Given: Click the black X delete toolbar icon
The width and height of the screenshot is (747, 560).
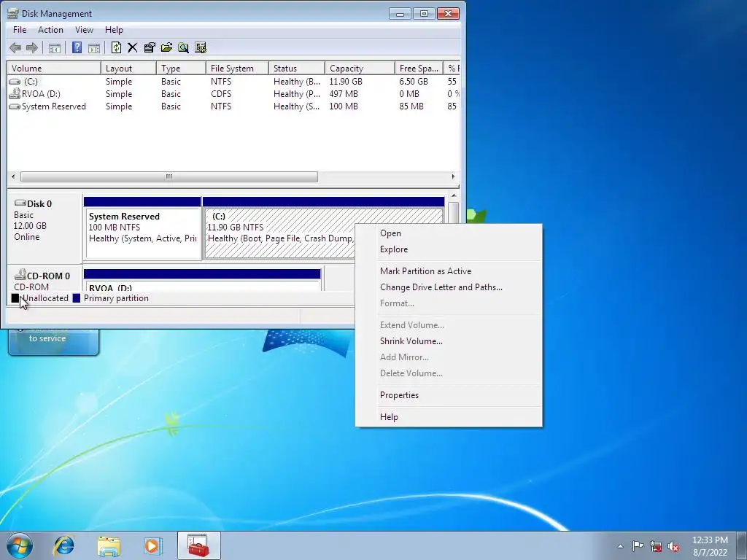Looking at the screenshot, I should click(x=133, y=47).
